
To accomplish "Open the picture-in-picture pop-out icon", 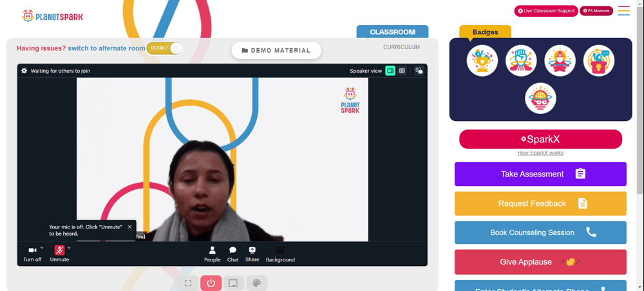I will click(419, 71).
